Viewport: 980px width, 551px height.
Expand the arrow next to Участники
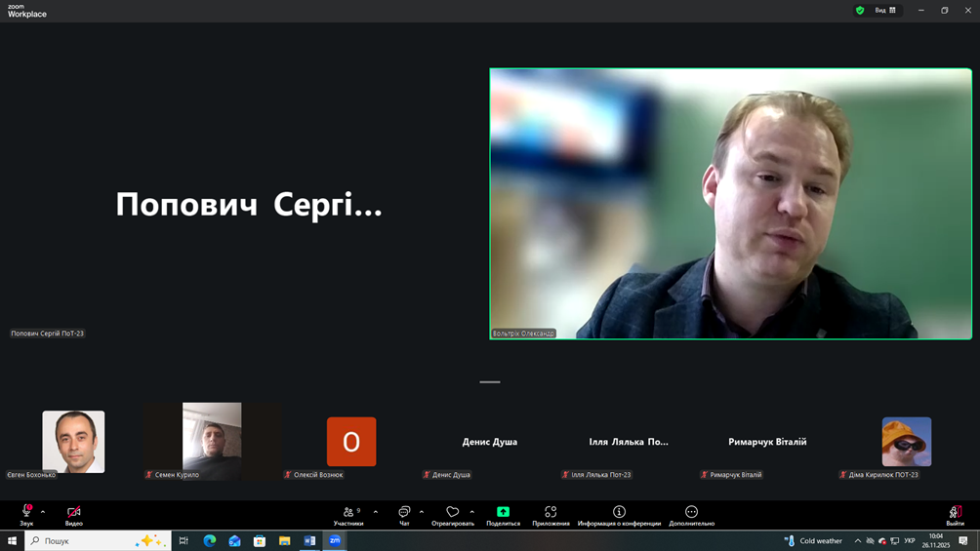pyautogui.click(x=376, y=512)
